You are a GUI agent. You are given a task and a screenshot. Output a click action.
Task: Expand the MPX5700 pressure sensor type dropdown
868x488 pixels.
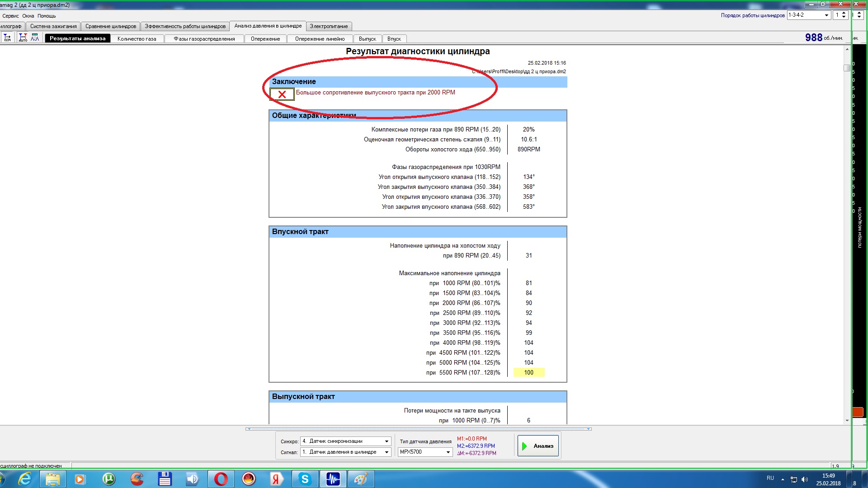(x=448, y=452)
